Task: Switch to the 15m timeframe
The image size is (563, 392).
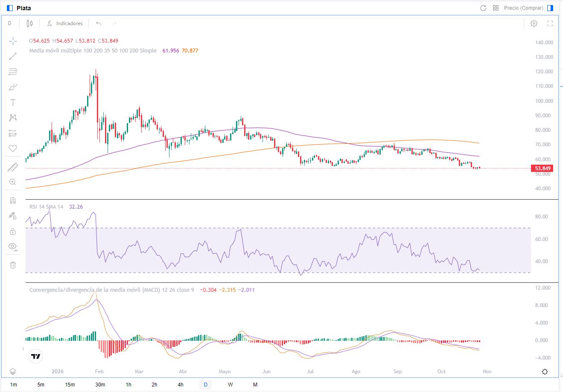Action: click(x=70, y=385)
